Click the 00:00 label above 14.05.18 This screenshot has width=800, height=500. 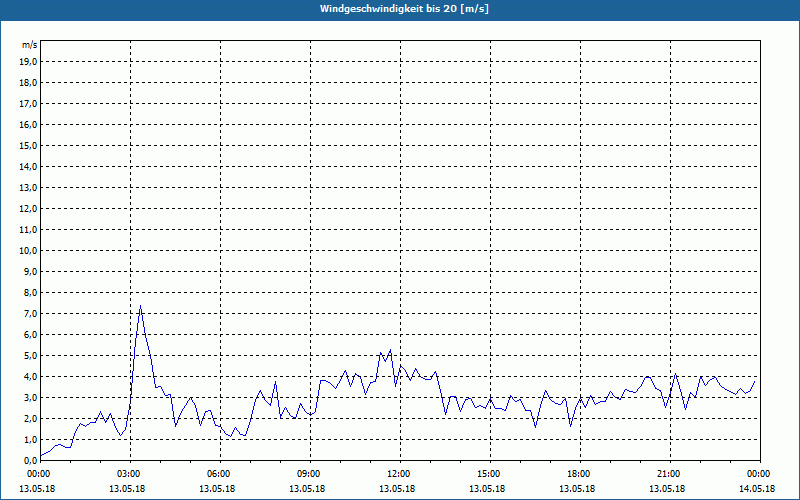coord(760,474)
